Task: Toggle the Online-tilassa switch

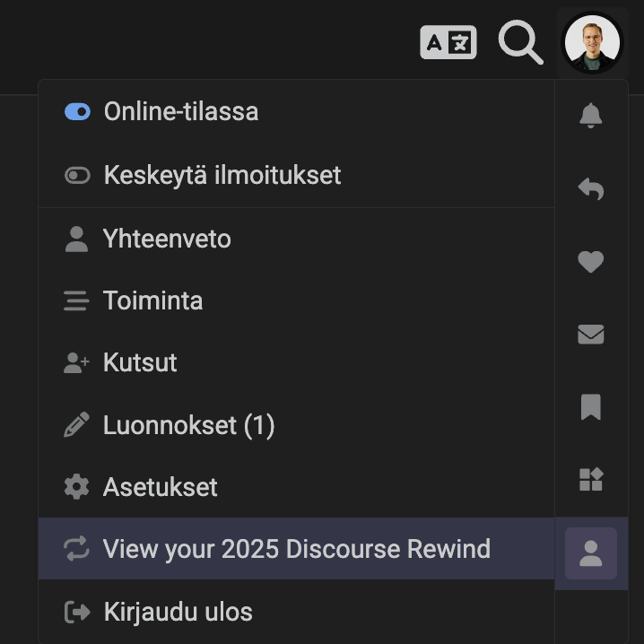Action: click(x=77, y=112)
